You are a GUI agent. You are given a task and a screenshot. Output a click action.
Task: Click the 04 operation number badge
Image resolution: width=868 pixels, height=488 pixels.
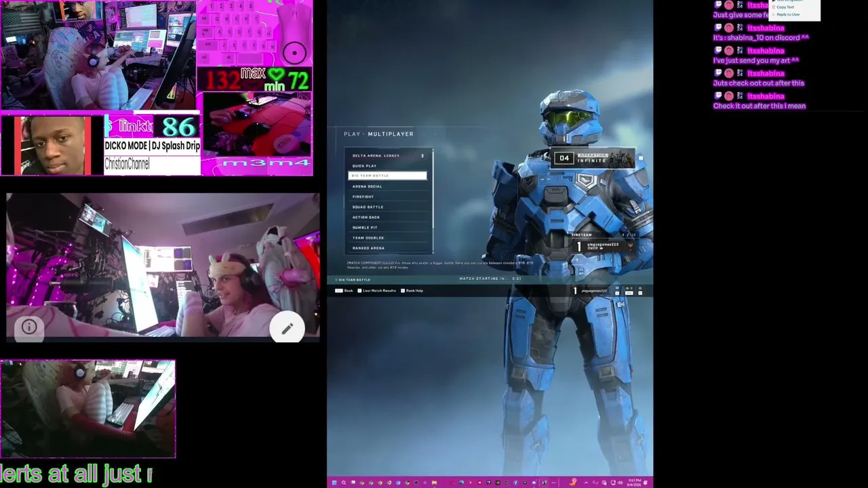pyautogui.click(x=564, y=159)
